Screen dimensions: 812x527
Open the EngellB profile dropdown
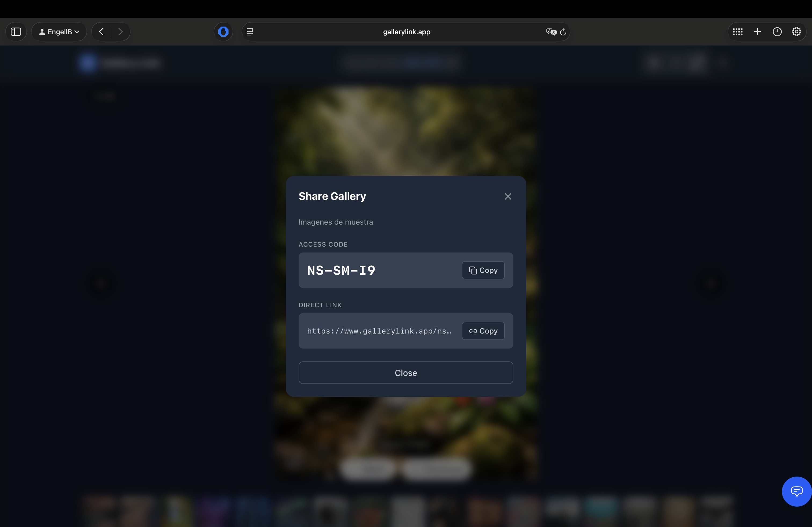pos(59,32)
